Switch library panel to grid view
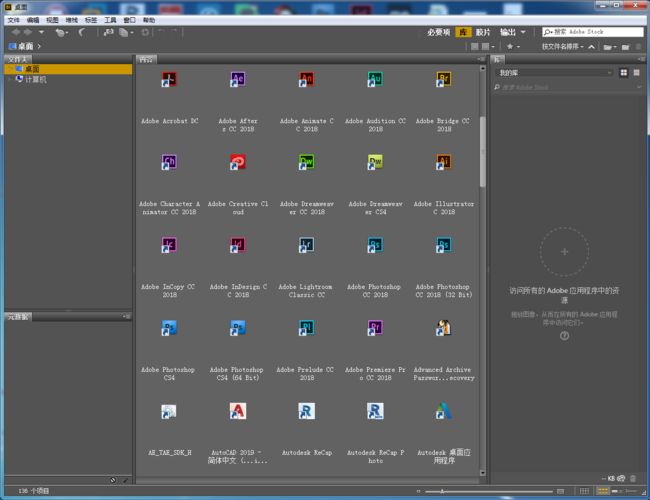Viewport: 650px width, 500px height. [x=623, y=73]
